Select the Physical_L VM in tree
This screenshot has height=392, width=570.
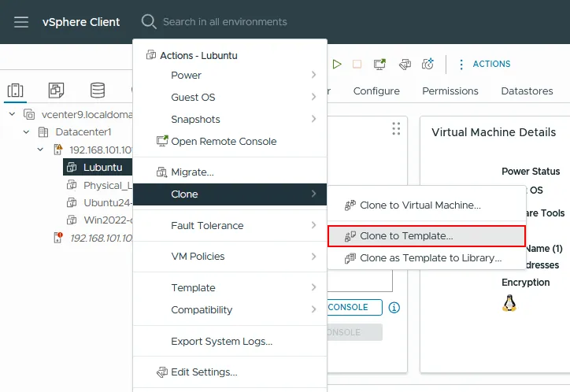[x=108, y=185]
